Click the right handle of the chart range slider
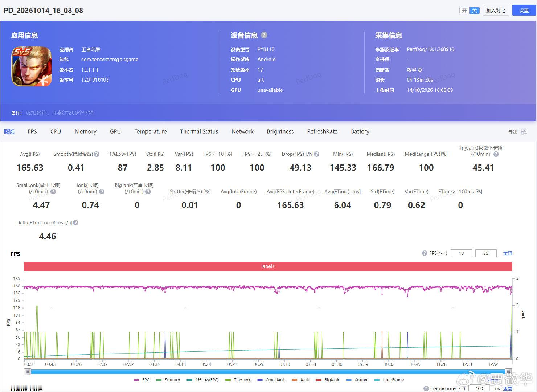537x392 pixels. [x=509, y=372]
